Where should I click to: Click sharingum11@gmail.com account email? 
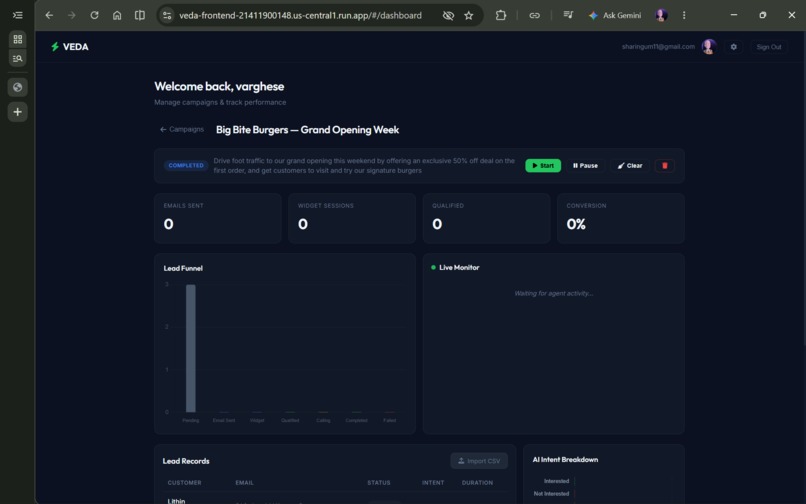658,47
